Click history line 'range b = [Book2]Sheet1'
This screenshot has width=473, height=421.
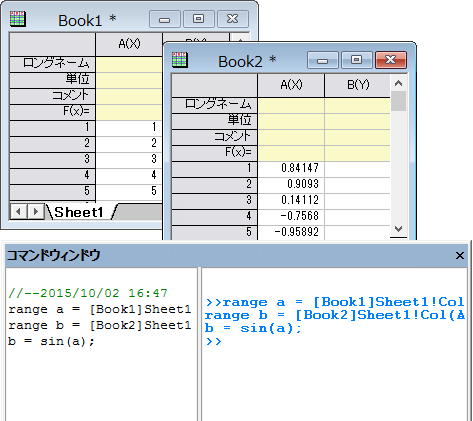coord(100,325)
